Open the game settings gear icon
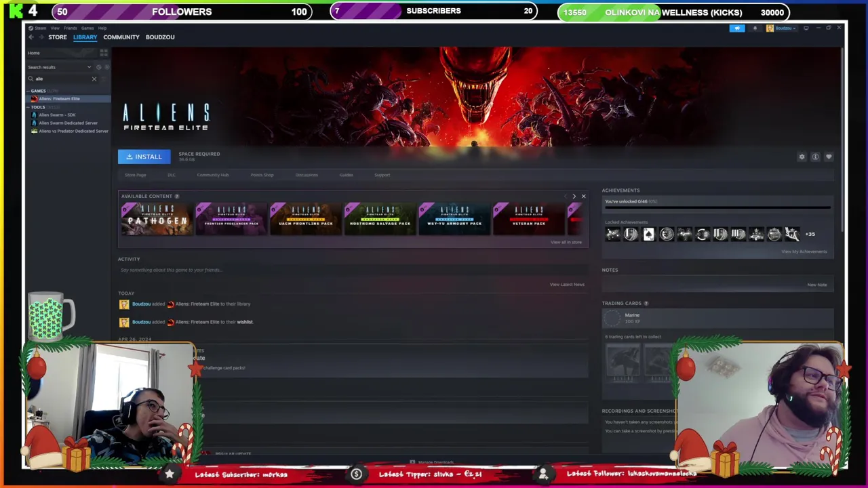This screenshot has height=488, width=868. click(802, 157)
